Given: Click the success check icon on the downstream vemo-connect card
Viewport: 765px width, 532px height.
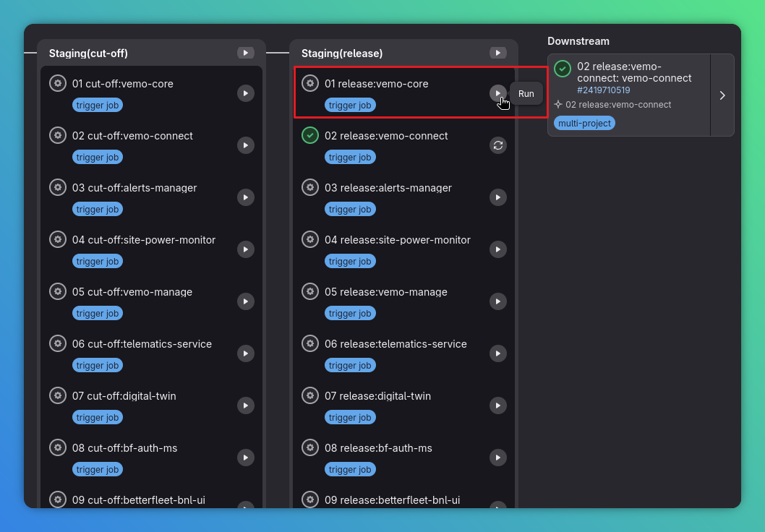Looking at the screenshot, I should coord(562,69).
